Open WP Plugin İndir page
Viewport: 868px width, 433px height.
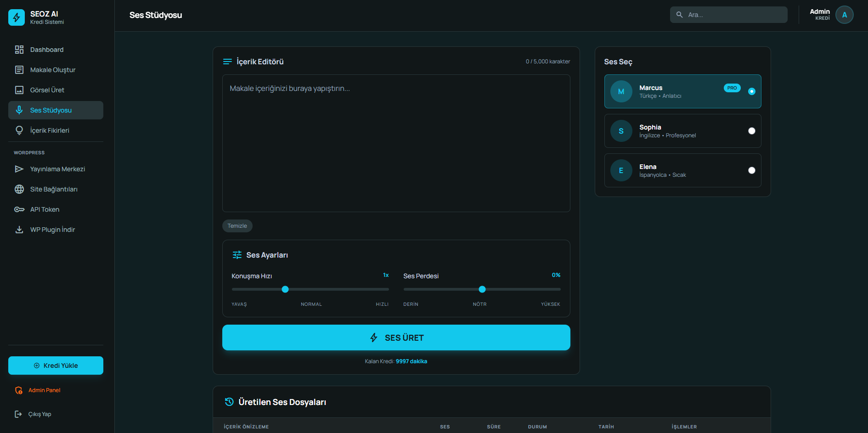pyautogui.click(x=56, y=230)
